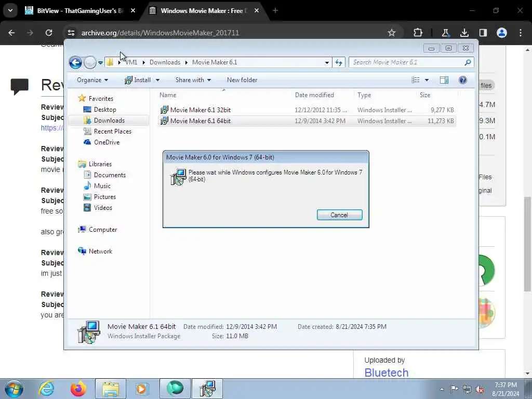Select Movie Maker 6.1 64bit file
532x399 pixels.
307,121
